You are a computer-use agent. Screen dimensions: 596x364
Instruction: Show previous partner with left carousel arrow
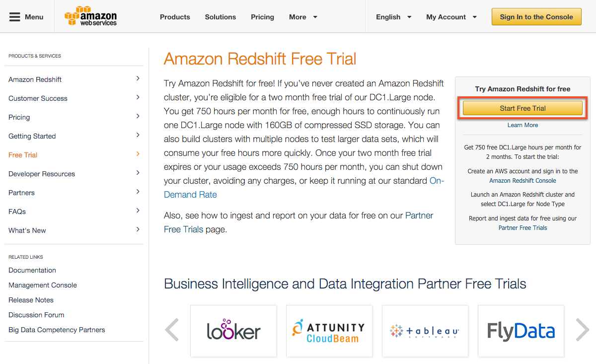[172, 330]
